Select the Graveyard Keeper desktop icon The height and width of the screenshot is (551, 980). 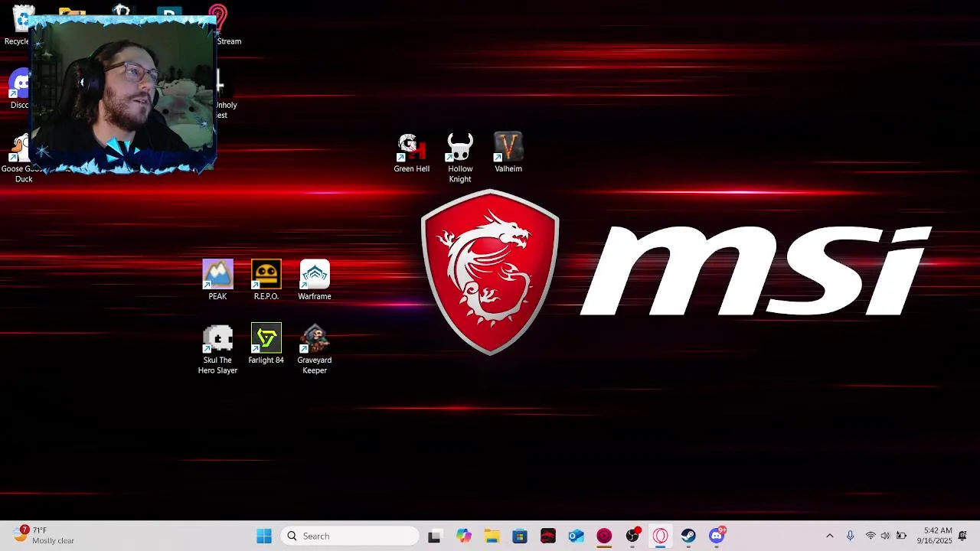(x=315, y=350)
